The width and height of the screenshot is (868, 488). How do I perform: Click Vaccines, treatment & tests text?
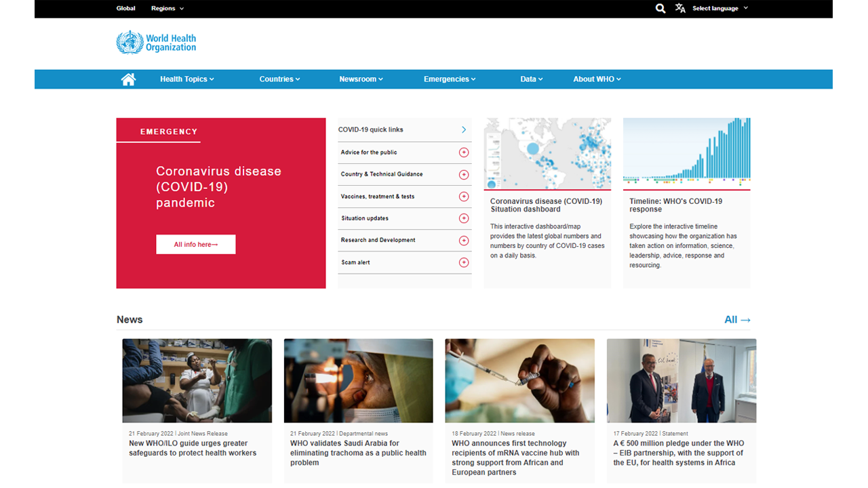(378, 197)
